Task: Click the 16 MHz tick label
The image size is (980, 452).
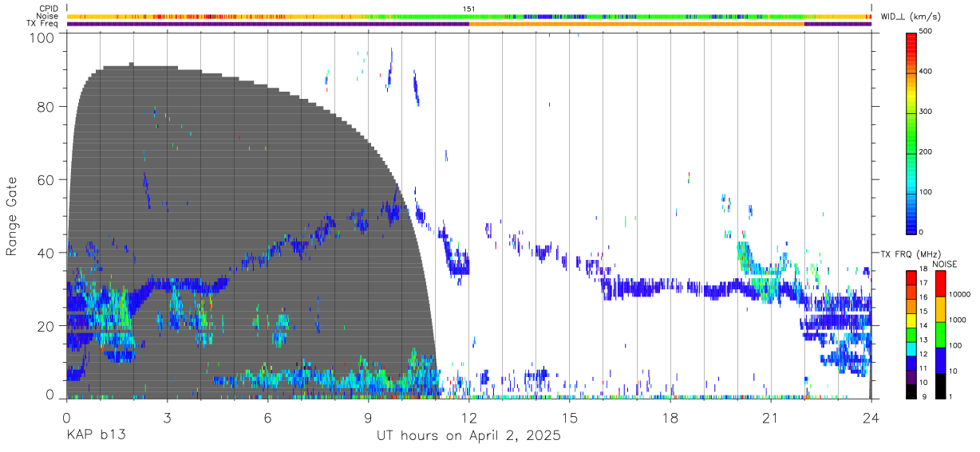Action: (924, 298)
